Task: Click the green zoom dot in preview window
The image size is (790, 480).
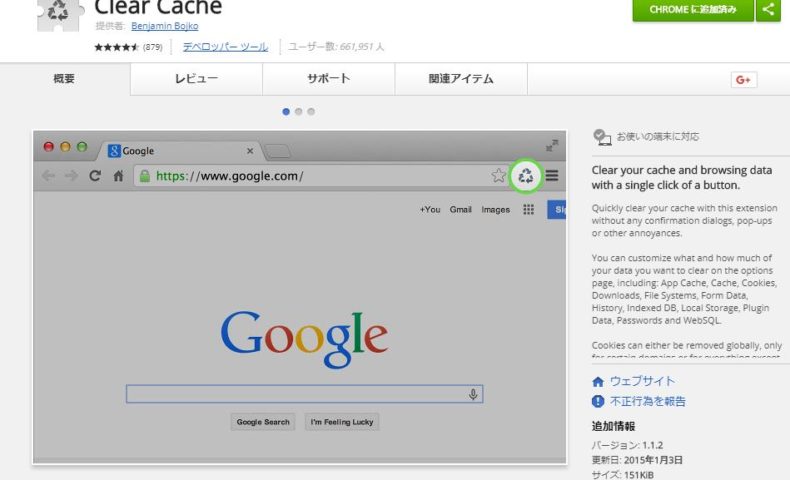Action: coord(82,147)
